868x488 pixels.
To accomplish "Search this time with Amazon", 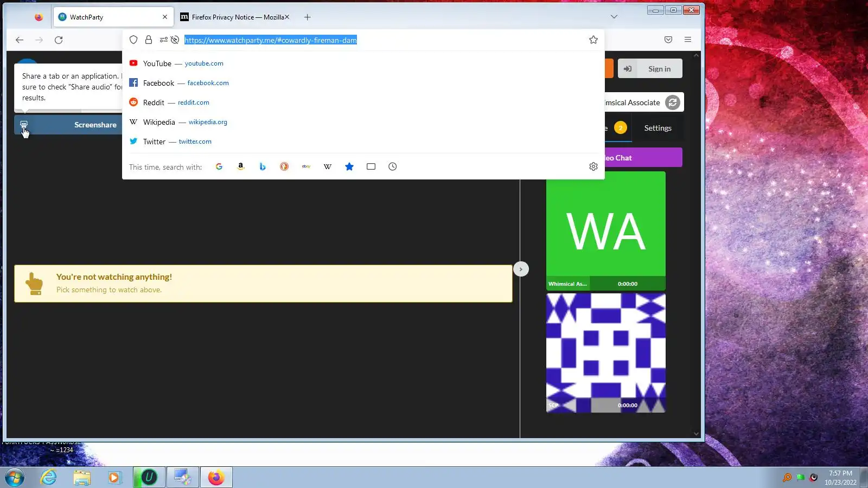I will coord(241,166).
